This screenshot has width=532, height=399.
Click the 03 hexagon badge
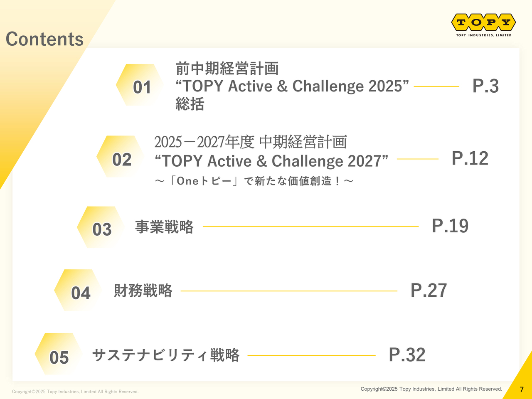101,227
